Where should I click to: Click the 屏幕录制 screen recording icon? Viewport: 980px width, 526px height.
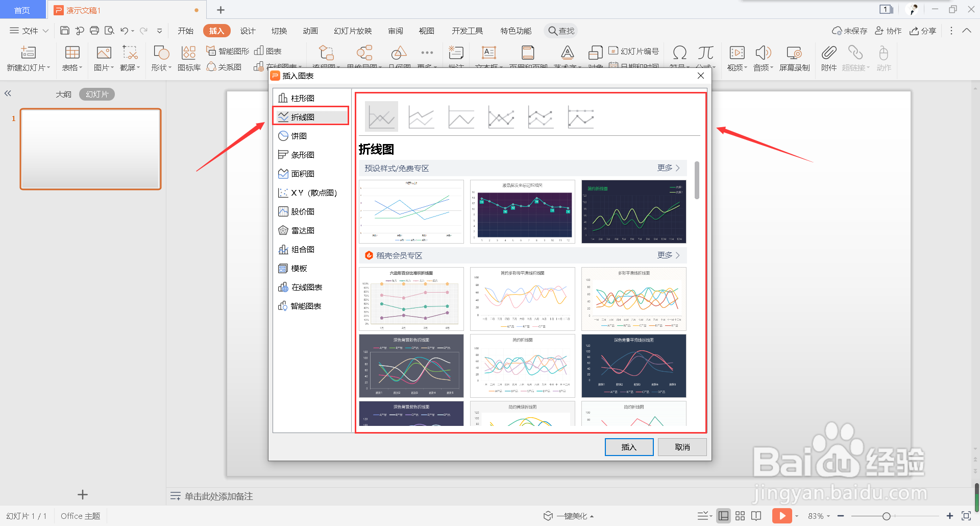(794, 53)
